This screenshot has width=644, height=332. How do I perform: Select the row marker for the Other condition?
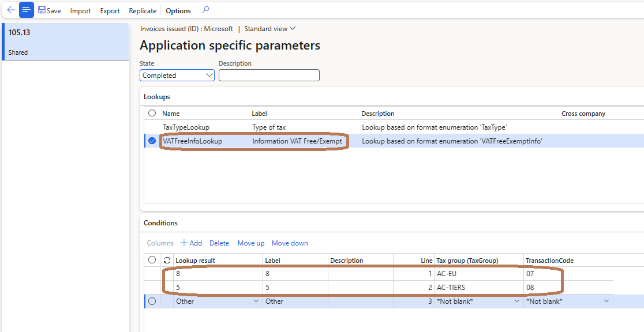[x=151, y=301]
